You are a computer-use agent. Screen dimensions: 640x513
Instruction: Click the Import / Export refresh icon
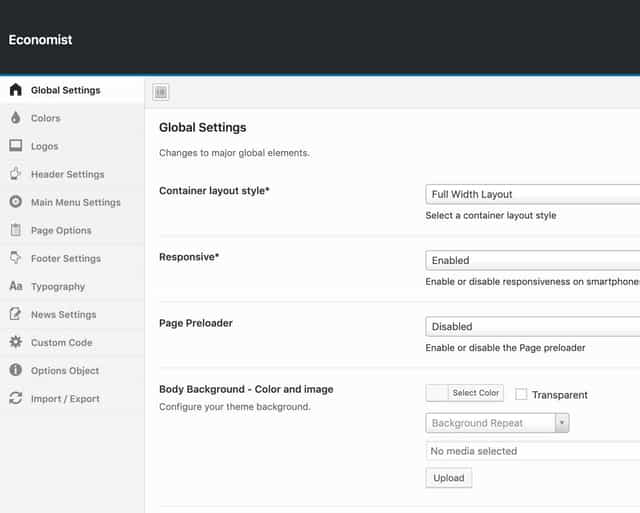[x=16, y=398]
